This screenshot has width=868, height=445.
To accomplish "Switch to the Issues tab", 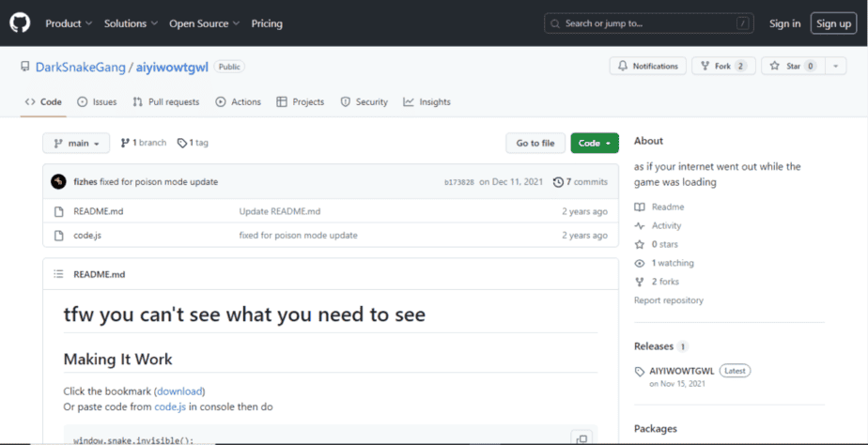I will point(97,101).
